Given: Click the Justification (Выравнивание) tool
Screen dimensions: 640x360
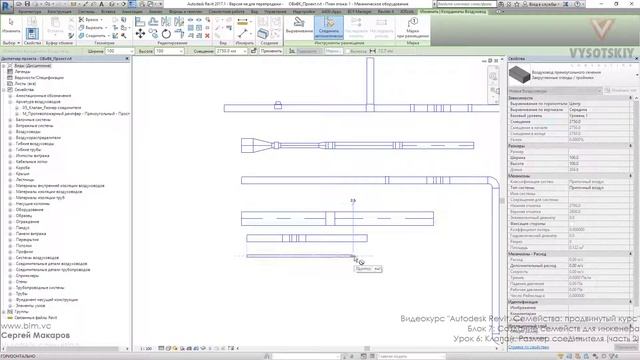Looking at the screenshot, I should pyautogui.click(x=299, y=25).
